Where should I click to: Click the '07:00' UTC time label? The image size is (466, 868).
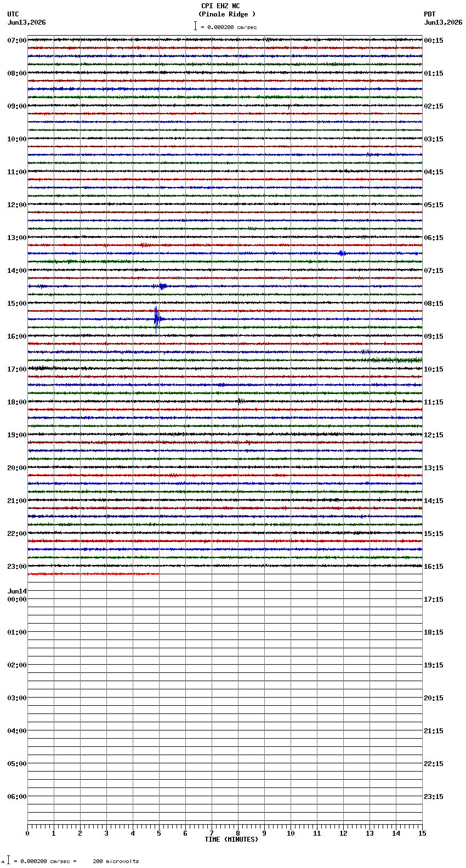click(x=17, y=41)
